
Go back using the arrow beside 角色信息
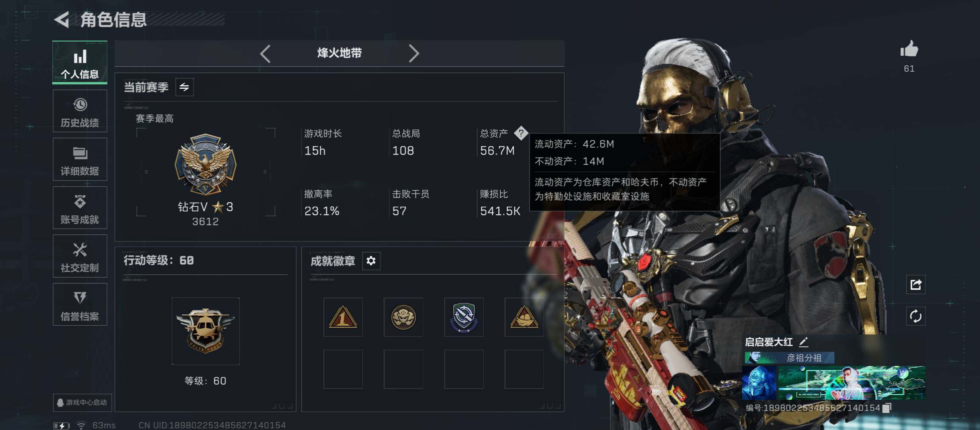(x=62, y=20)
